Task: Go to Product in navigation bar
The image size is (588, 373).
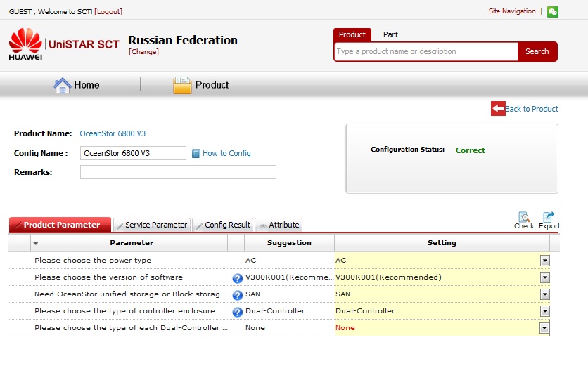Action: (212, 85)
